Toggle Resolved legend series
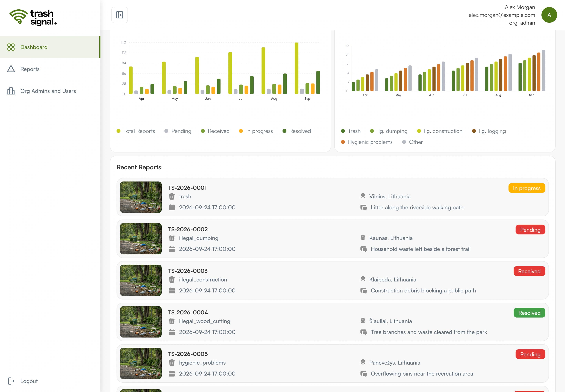Viewport: 565px width, 392px height. click(297, 131)
